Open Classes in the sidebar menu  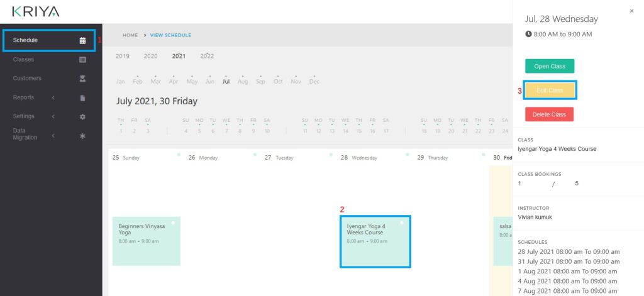tap(23, 60)
